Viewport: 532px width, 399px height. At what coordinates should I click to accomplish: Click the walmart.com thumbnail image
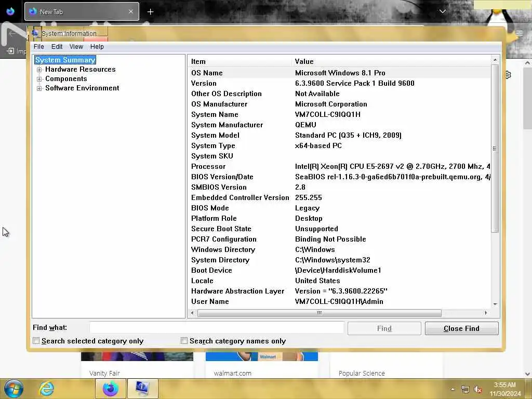[262, 356]
